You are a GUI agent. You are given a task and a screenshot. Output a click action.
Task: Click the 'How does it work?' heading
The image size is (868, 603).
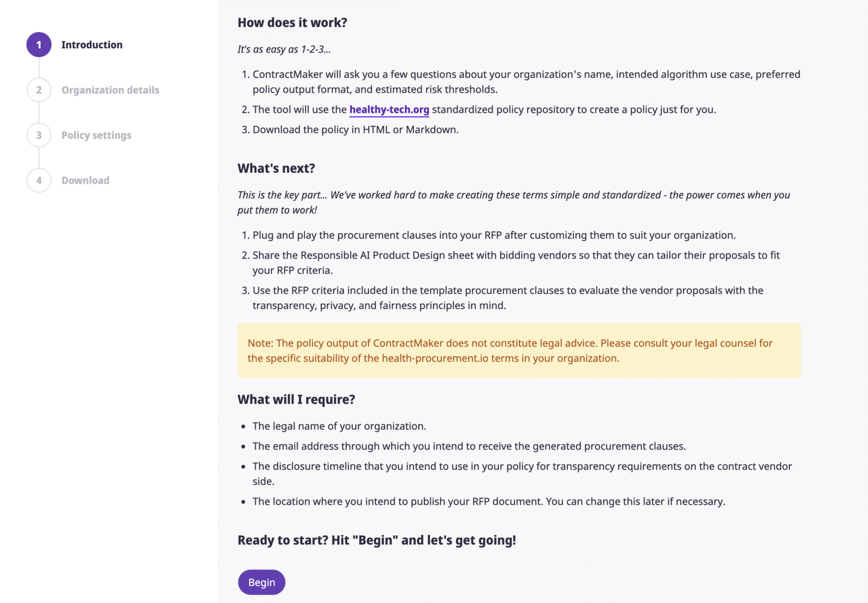pyautogui.click(x=292, y=23)
